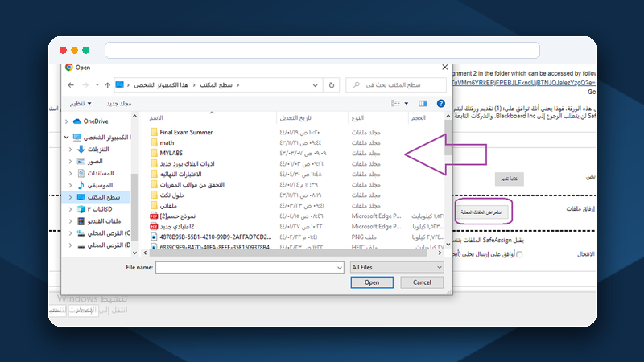Open the Help question mark icon

tap(440, 104)
